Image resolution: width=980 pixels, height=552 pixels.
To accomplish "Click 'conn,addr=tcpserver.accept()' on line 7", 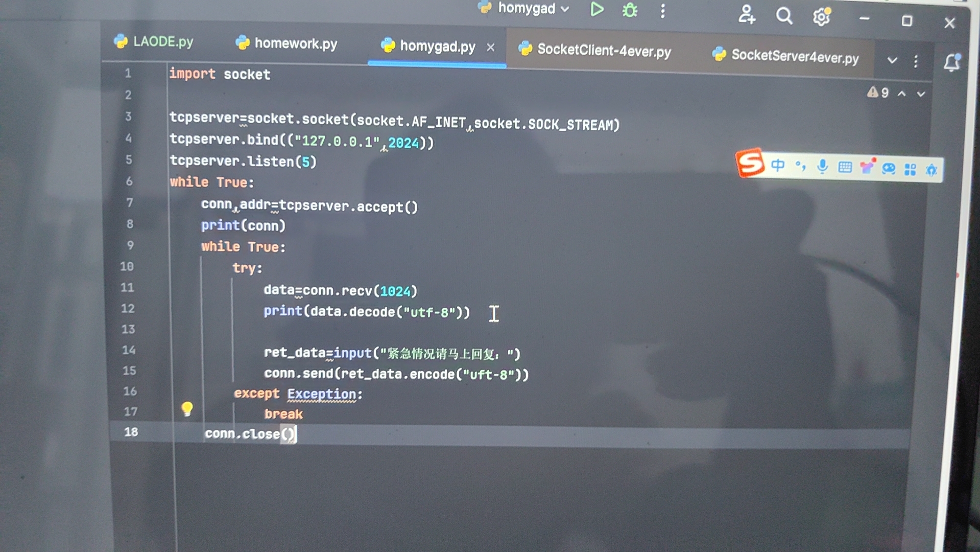I will coord(309,205).
